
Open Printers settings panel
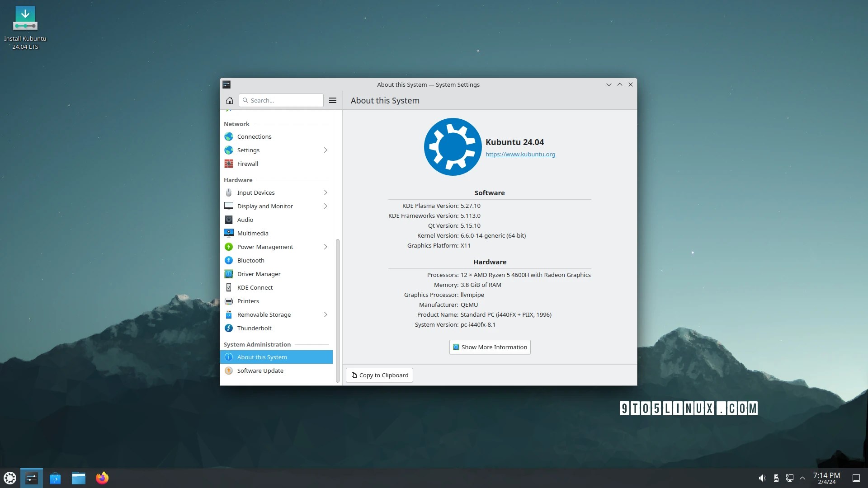[x=248, y=300]
